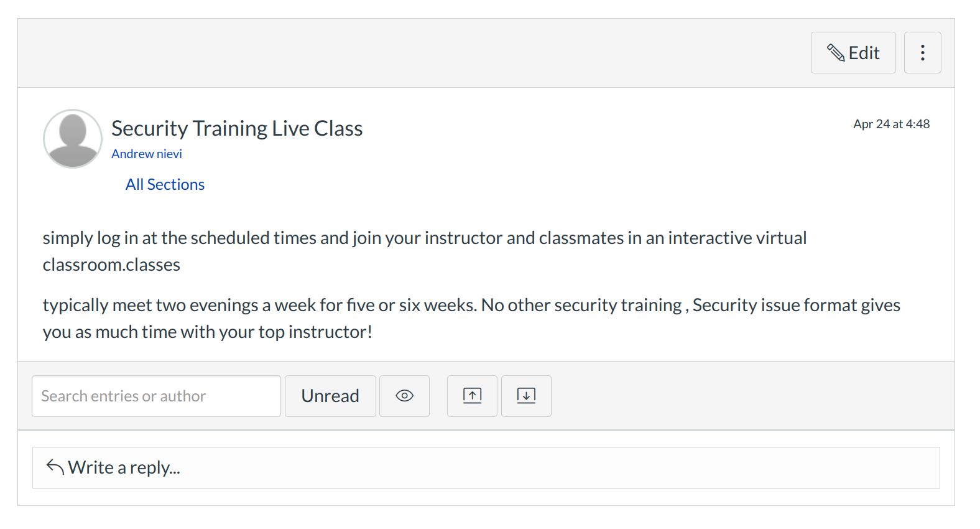This screenshot has height=529, width=980.
Task: Select the Security Training Live Class title
Action: pos(237,128)
